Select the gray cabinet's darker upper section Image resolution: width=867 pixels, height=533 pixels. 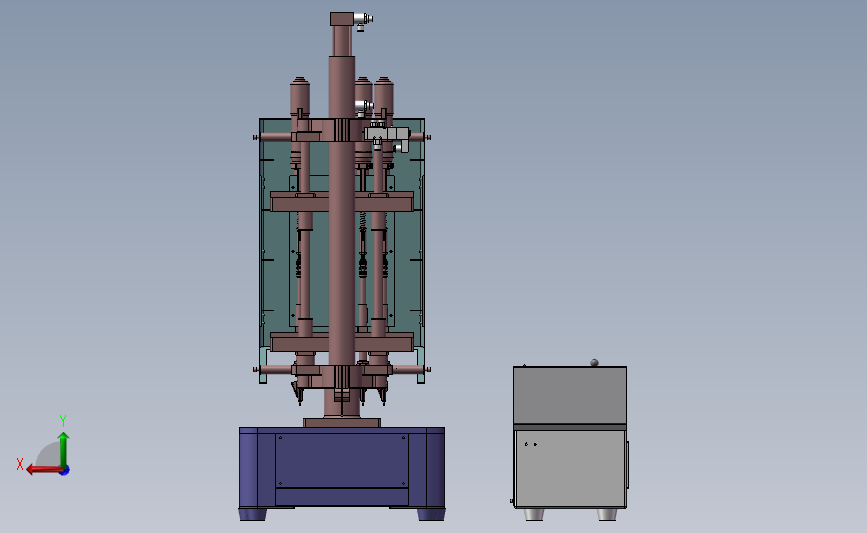click(570, 395)
